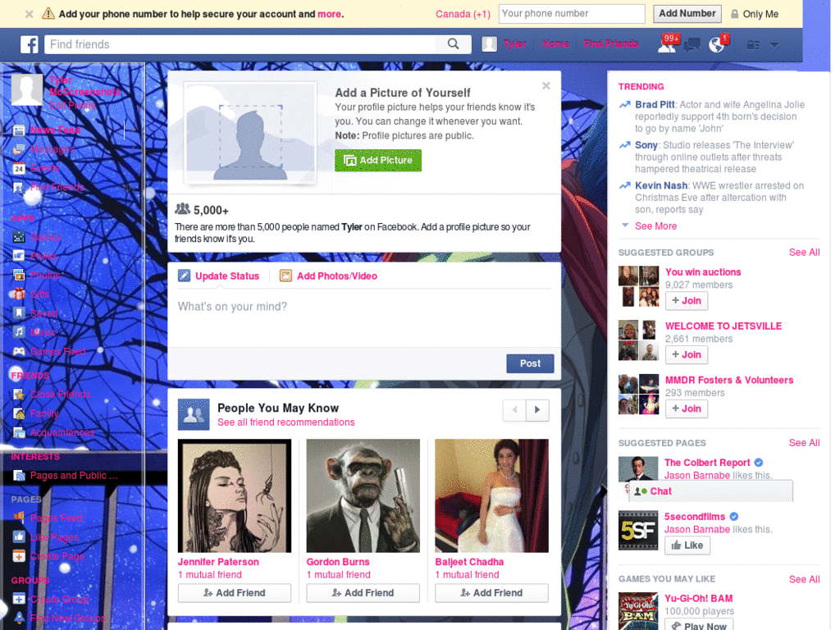Open the Chat bar
Image resolution: width=840 pixels, height=630 pixels.
pyautogui.click(x=710, y=491)
